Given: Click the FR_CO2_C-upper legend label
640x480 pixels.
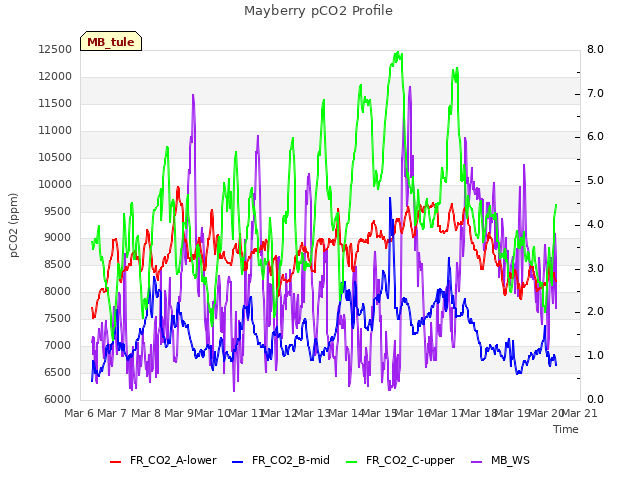Looking at the screenshot, I should pyautogui.click(x=410, y=460).
